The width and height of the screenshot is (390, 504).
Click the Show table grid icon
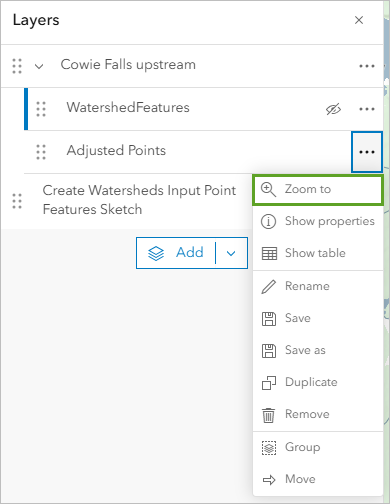[269, 253]
